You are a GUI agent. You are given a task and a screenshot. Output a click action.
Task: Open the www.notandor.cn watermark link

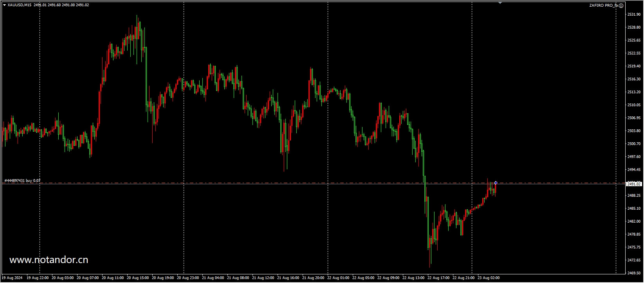49,260
